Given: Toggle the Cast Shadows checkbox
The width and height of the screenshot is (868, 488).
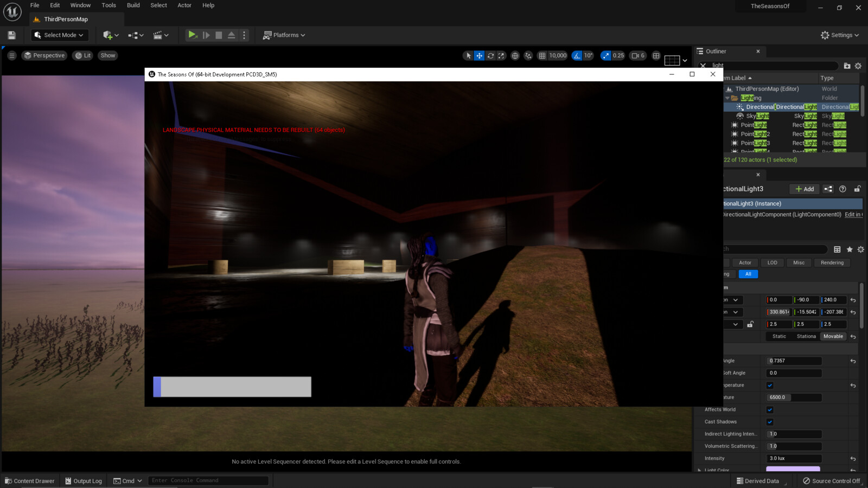Looking at the screenshot, I should (770, 422).
